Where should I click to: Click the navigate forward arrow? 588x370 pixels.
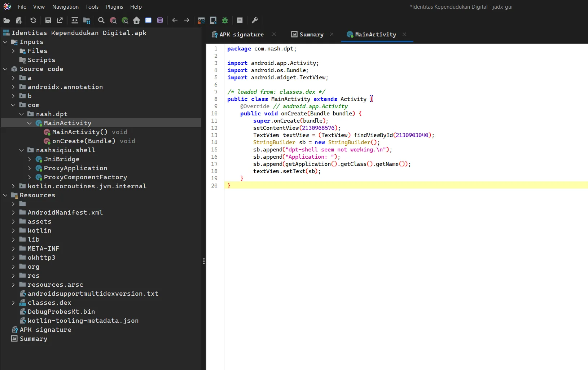187,21
